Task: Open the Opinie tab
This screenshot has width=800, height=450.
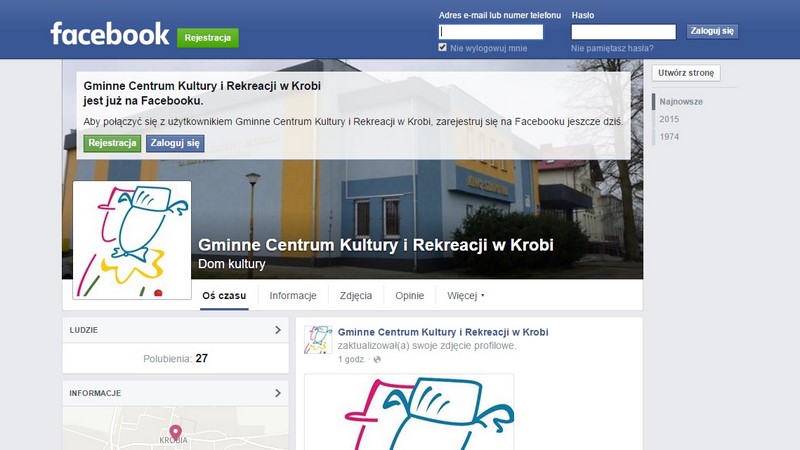Action: pos(409,295)
